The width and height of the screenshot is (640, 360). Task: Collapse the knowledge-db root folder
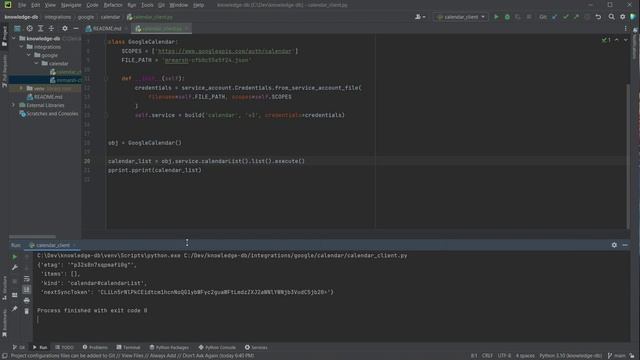point(14,38)
